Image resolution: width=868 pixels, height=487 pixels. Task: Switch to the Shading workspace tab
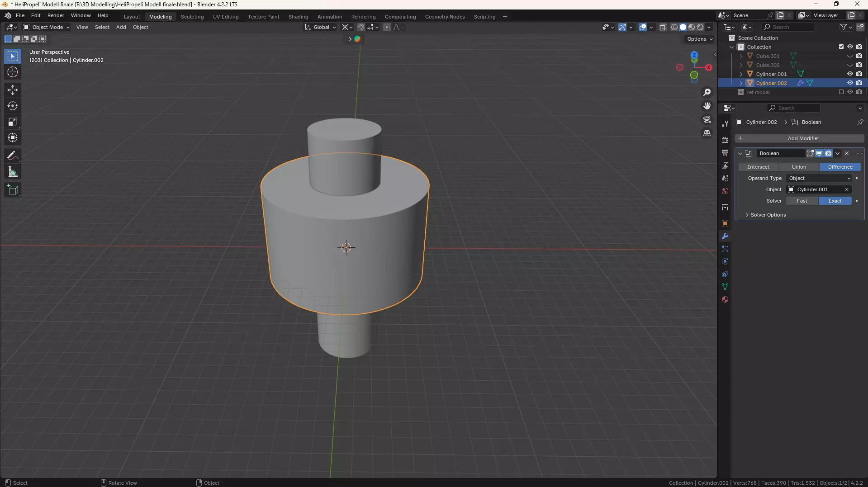(x=298, y=17)
